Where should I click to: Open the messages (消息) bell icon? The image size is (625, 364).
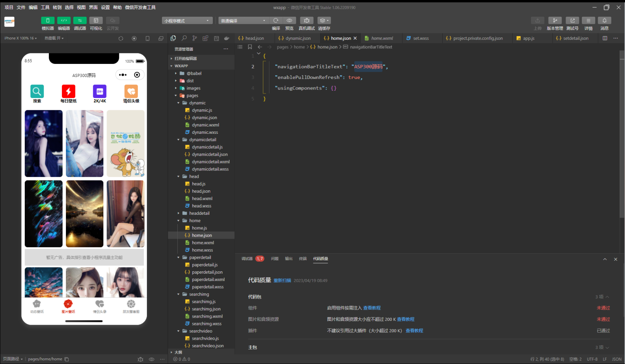[x=604, y=21]
